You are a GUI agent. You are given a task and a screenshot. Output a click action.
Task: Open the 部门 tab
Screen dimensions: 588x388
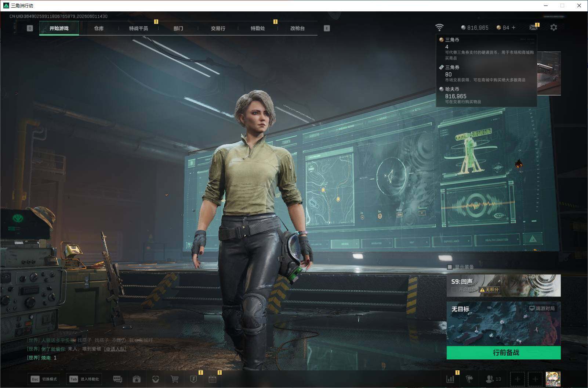tap(178, 28)
